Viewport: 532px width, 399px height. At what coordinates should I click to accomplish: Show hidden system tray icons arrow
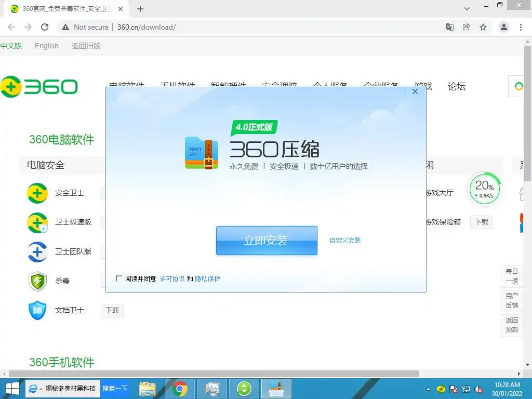click(x=428, y=389)
